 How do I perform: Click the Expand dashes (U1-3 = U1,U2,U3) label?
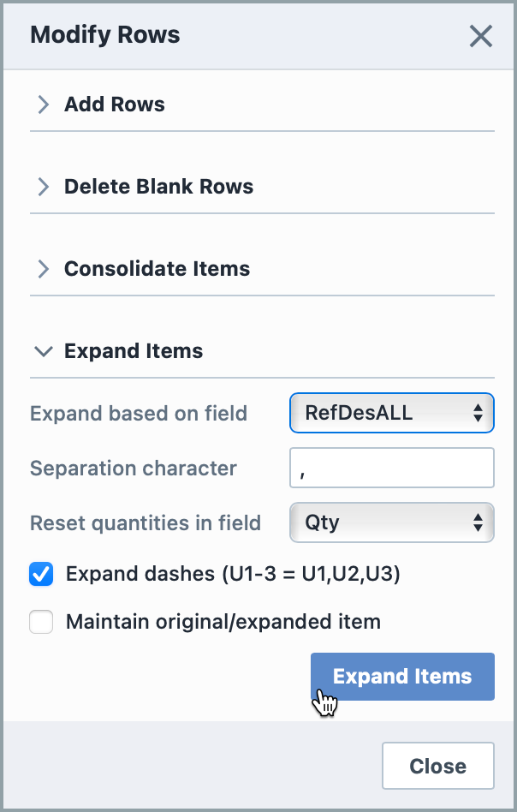pyautogui.click(x=233, y=574)
